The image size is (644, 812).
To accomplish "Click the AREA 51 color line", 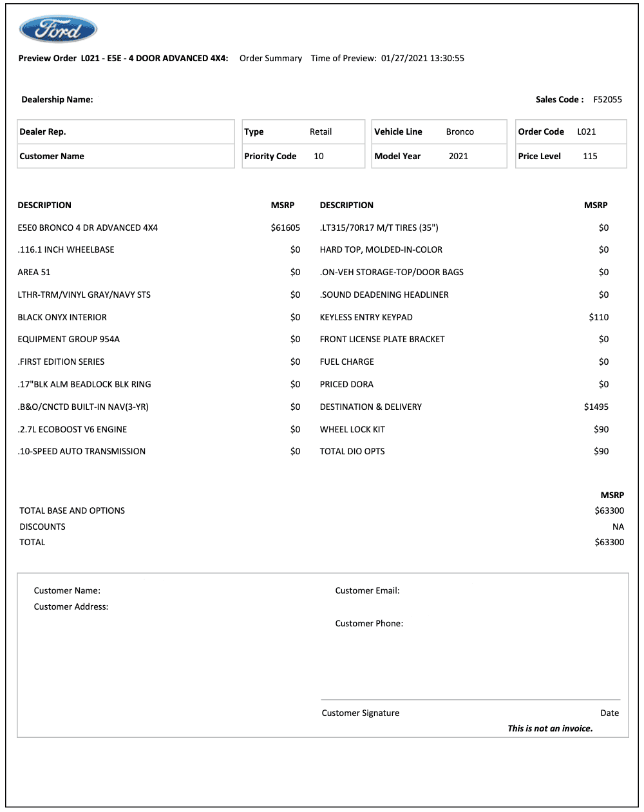I will pos(34,272).
